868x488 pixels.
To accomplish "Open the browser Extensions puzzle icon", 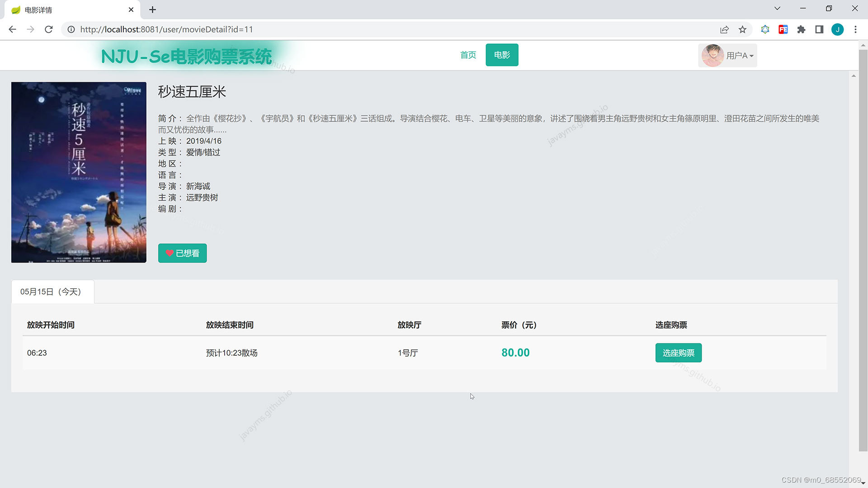I will 801,29.
